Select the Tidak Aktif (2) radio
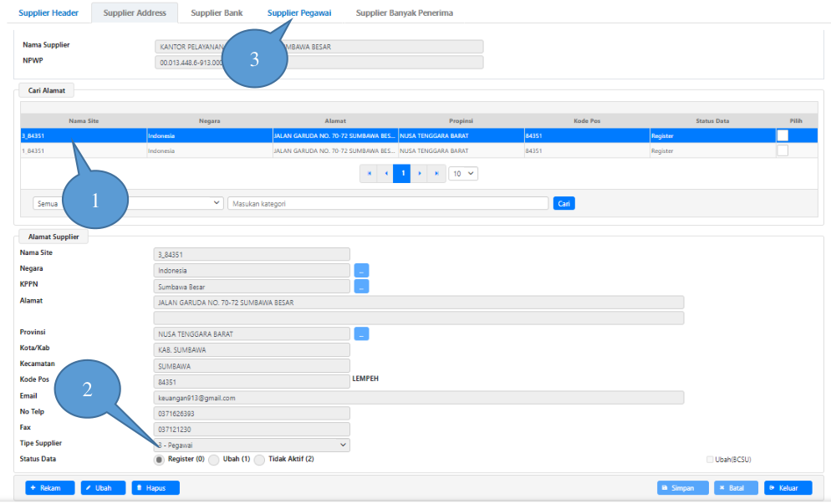 (x=260, y=460)
